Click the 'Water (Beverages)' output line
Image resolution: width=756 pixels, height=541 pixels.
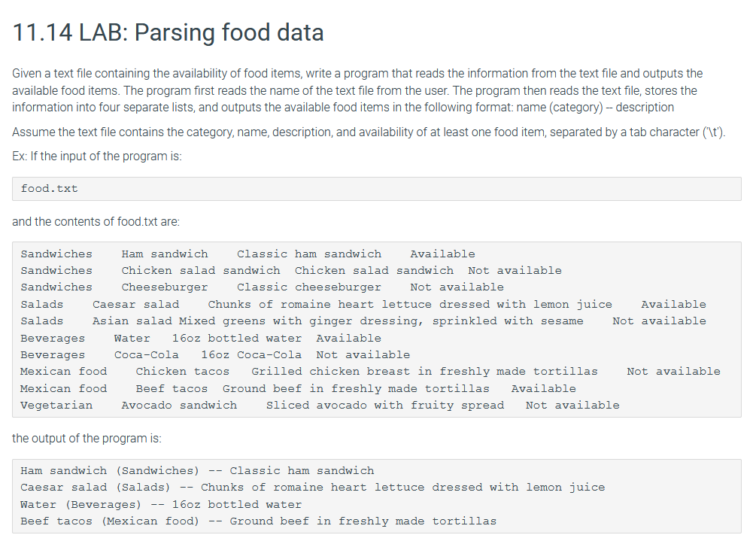(x=161, y=505)
